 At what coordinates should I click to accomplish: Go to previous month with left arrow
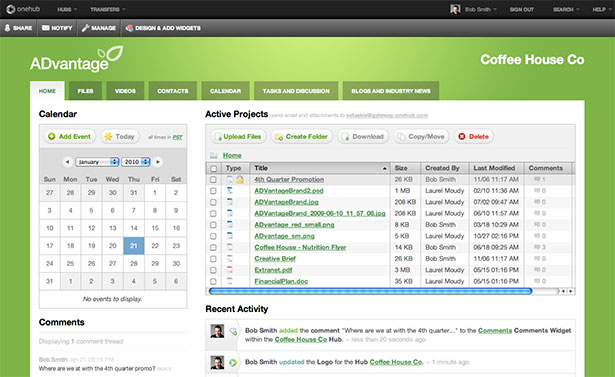tap(67, 162)
